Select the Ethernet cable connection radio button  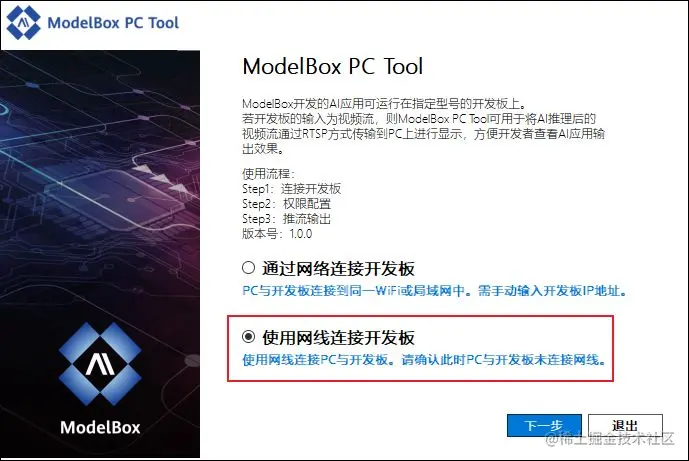coord(248,337)
